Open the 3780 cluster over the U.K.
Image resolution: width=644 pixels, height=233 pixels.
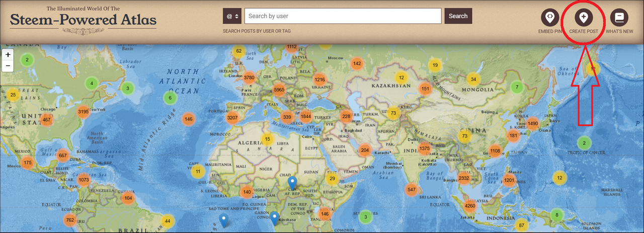click(x=249, y=77)
